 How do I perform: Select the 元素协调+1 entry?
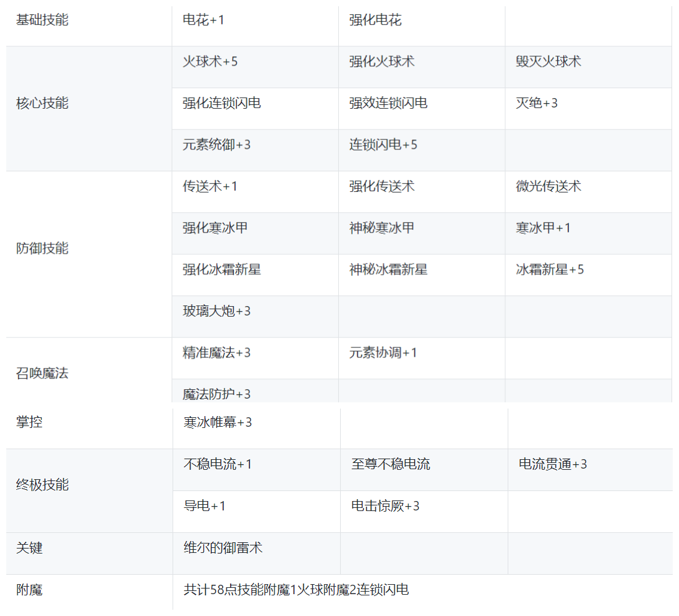[383, 353]
